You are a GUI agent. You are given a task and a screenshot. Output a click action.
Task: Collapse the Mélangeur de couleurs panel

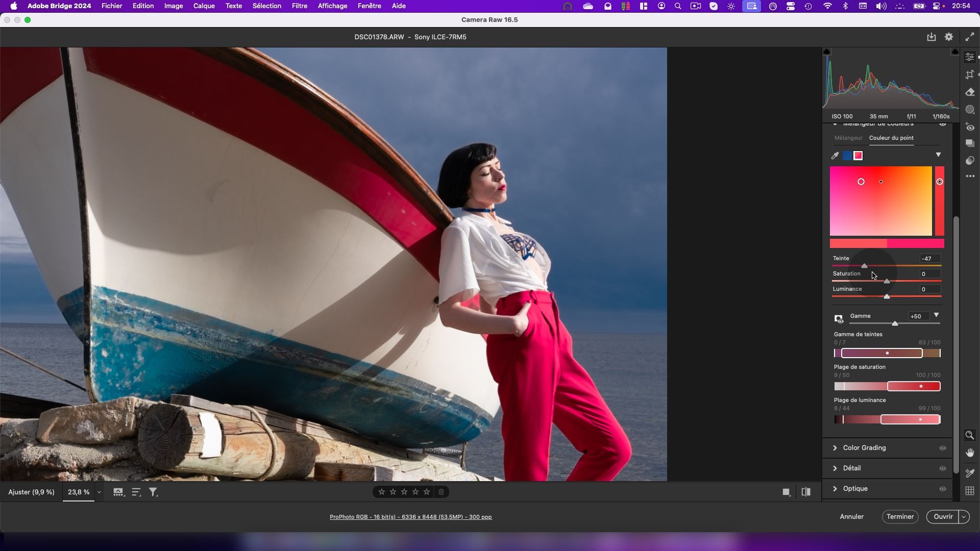(x=835, y=124)
